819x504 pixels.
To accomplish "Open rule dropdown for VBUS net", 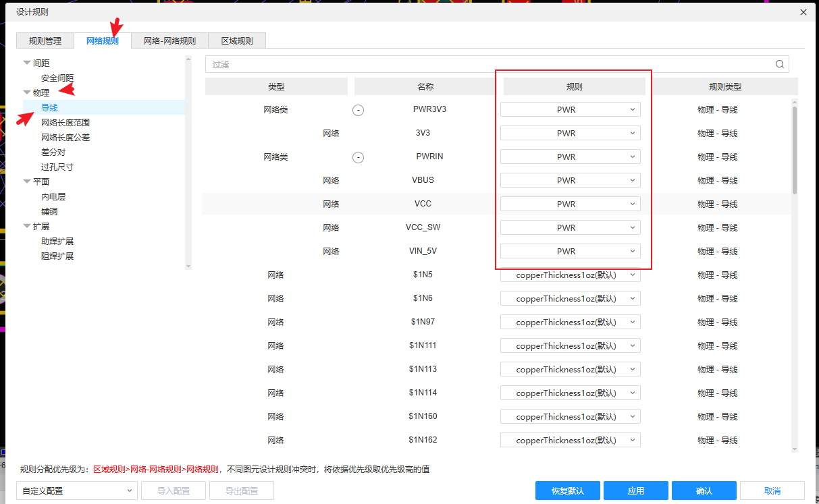I will [571, 180].
